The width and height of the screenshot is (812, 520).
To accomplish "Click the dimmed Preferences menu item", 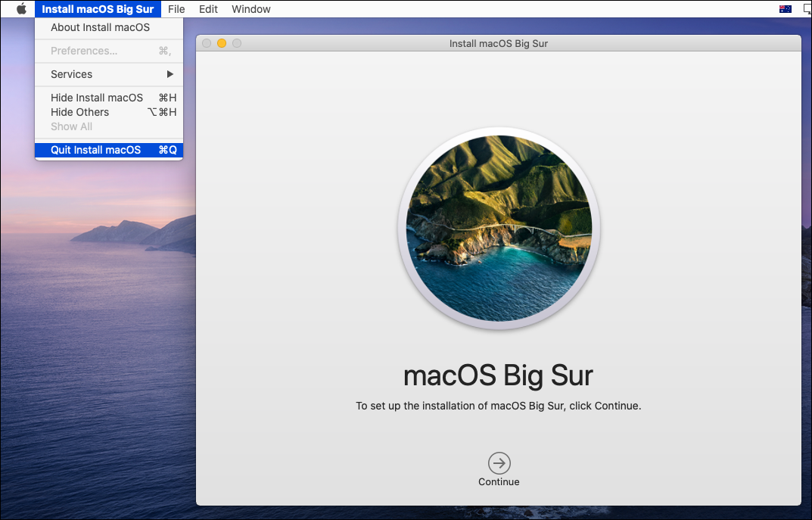I will pyautogui.click(x=84, y=51).
